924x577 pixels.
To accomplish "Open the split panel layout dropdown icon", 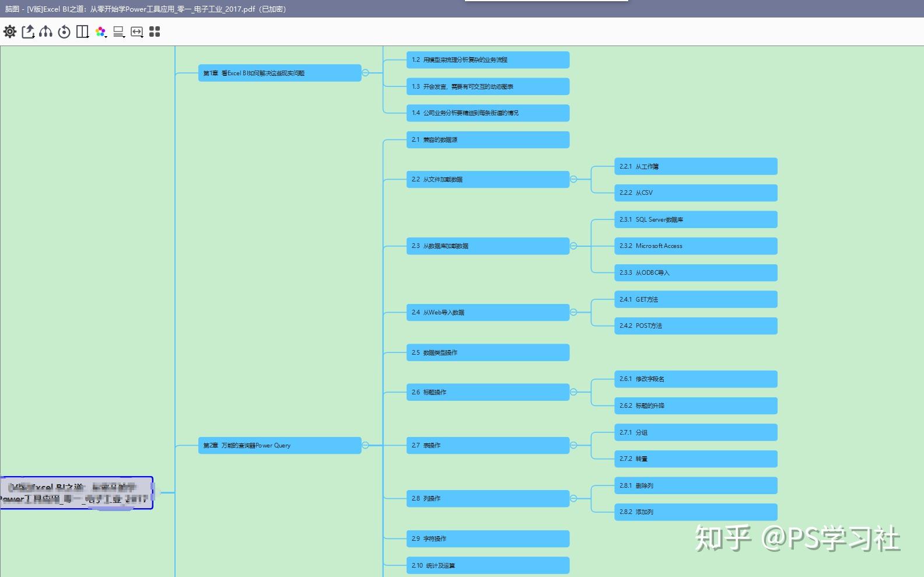I will pos(83,32).
